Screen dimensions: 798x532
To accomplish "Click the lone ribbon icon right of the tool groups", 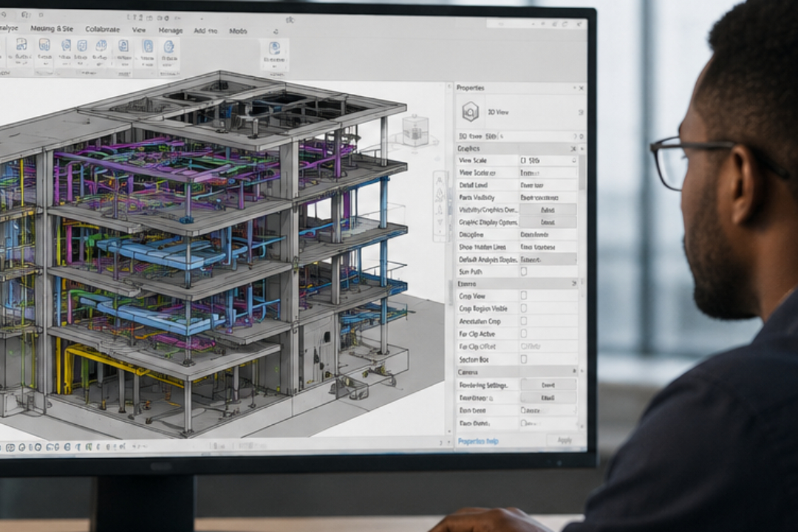I will click(274, 49).
